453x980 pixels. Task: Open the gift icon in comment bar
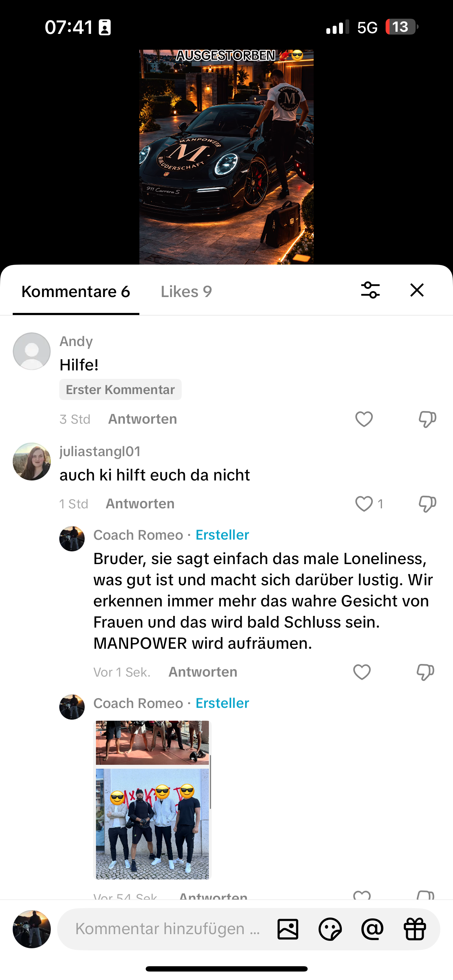415,929
